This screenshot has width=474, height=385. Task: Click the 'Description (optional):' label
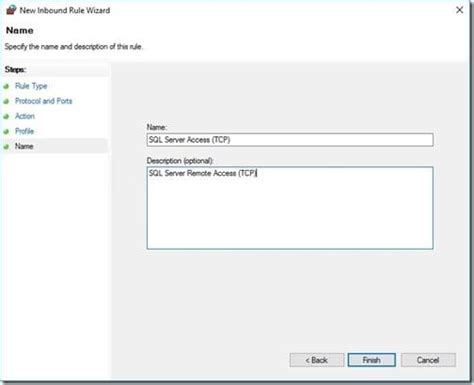[x=180, y=161]
